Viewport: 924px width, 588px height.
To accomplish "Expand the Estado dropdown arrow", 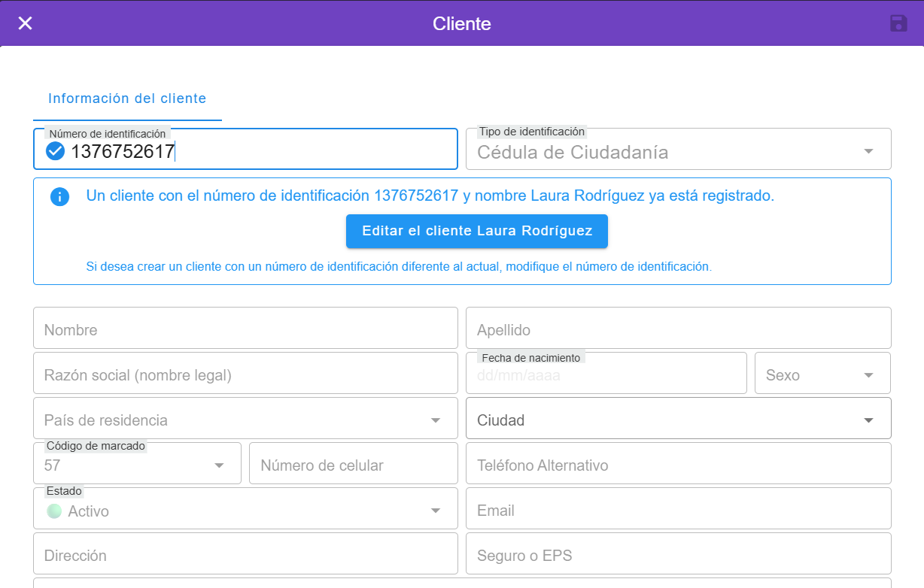I will point(435,511).
